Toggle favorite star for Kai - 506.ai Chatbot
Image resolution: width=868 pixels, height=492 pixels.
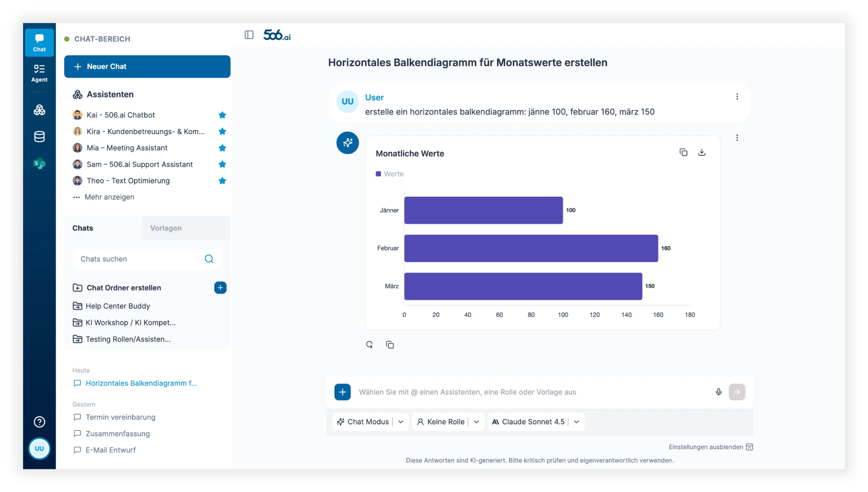point(222,115)
